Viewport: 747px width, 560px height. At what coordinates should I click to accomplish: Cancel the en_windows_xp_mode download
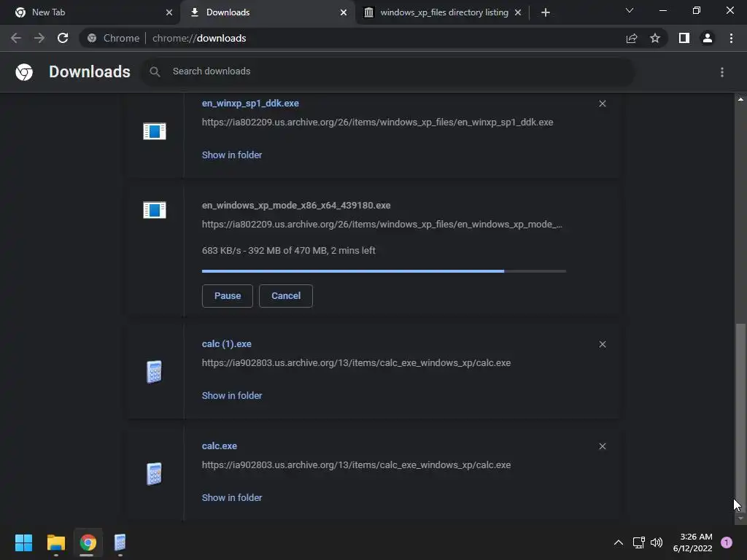(x=286, y=296)
